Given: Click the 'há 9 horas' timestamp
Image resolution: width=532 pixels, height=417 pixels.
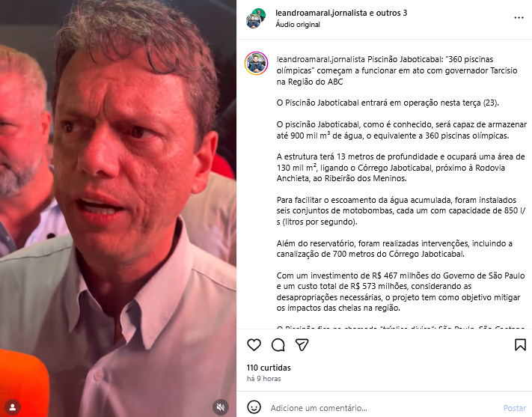Looking at the screenshot, I should [x=263, y=379].
